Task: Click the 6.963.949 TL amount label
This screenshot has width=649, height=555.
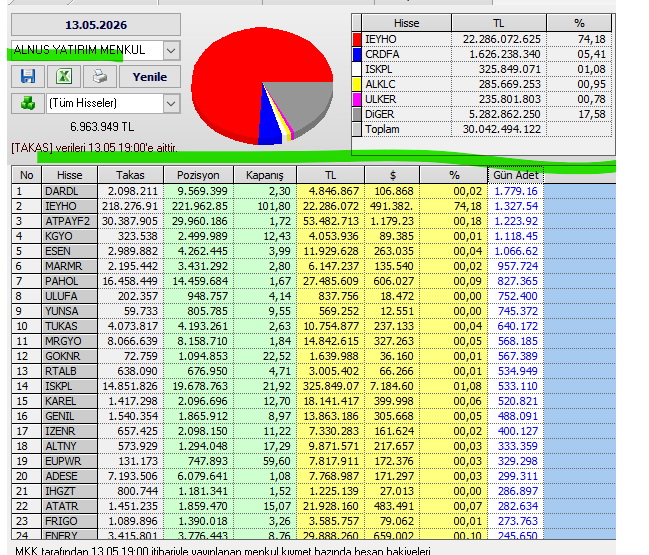Action: (102, 127)
